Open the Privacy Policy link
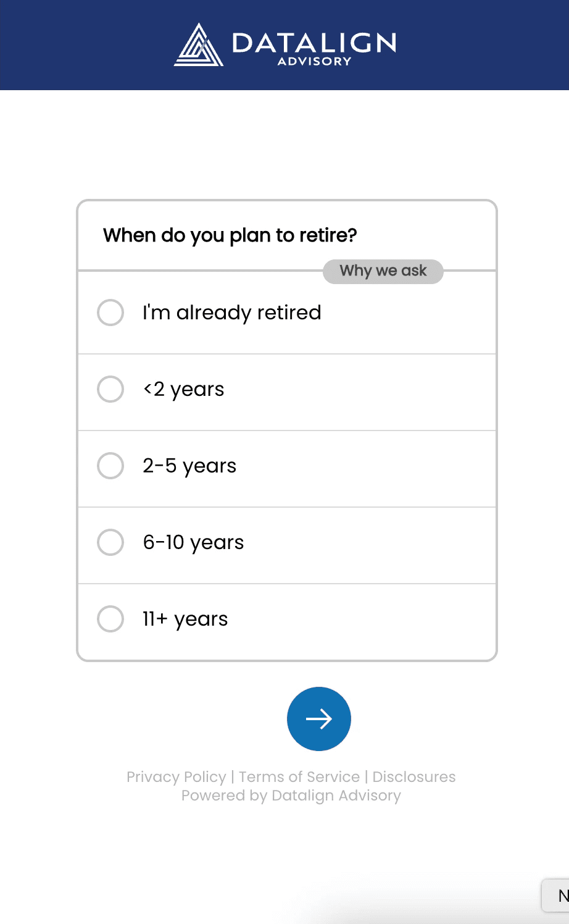The height and width of the screenshot is (924, 569). (x=176, y=776)
